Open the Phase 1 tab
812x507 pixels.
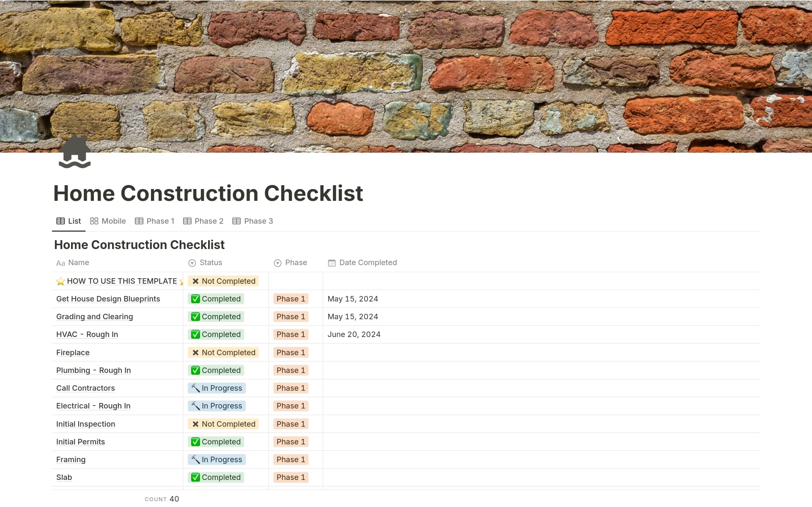point(155,221)
